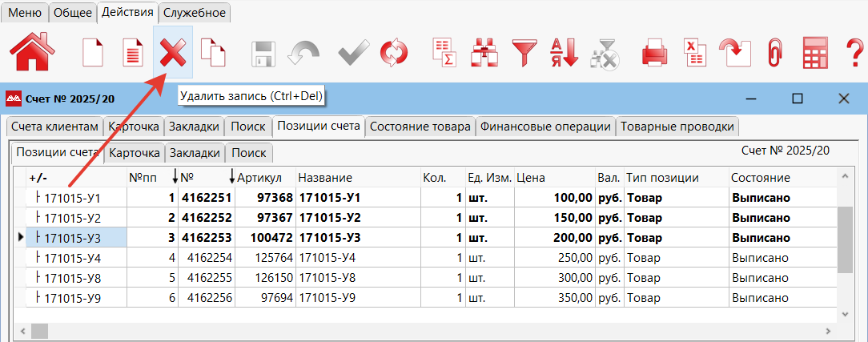Image resolution: width=868 pixels, height=342 pixels.
Task: Click the +/- column header
Action: pyautogui.click(x=38, y=177)
